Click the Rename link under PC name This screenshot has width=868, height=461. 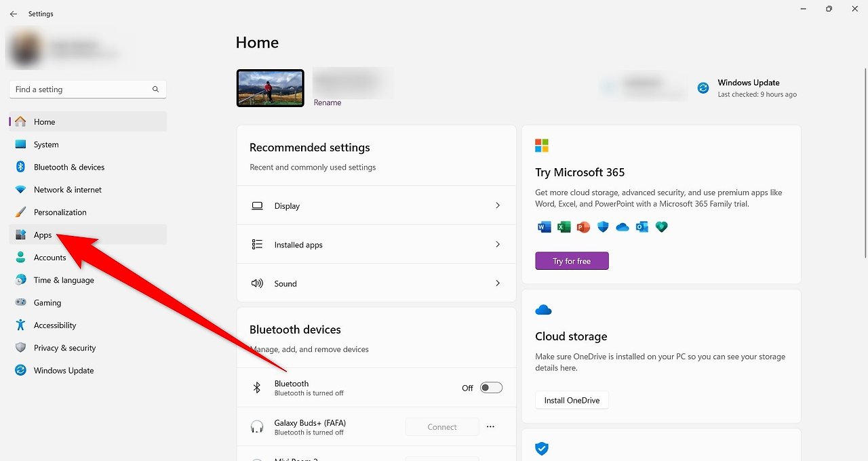(328, 103)
